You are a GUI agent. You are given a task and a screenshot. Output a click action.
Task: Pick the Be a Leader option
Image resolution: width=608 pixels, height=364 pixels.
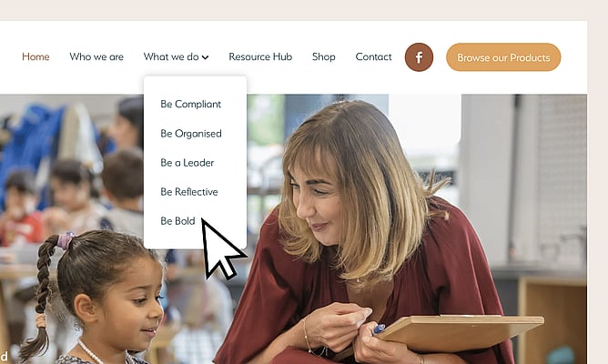pyautogui.click(x=187, y=163)
